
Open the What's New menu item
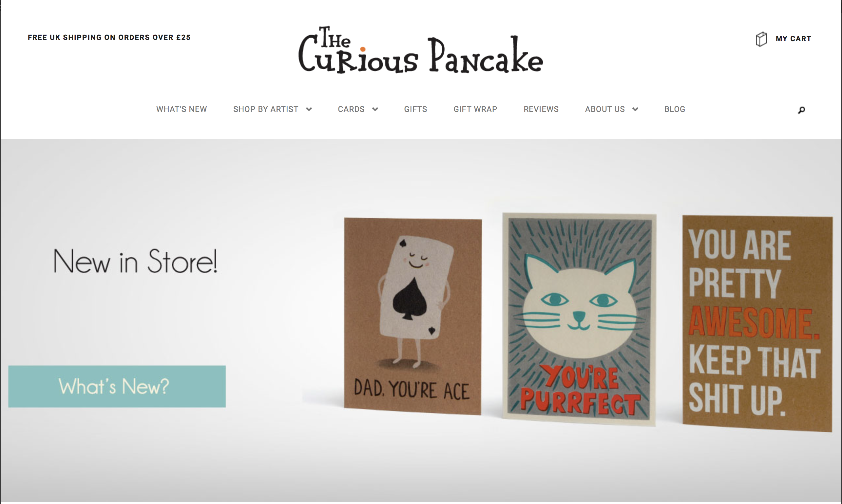point(182,109)
